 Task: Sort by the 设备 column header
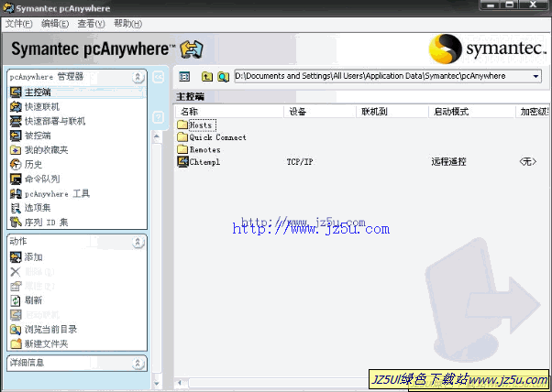[320, 112]
